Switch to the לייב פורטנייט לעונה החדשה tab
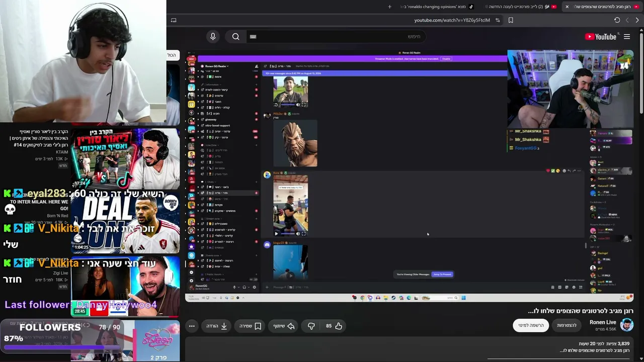 click(521, 7)
